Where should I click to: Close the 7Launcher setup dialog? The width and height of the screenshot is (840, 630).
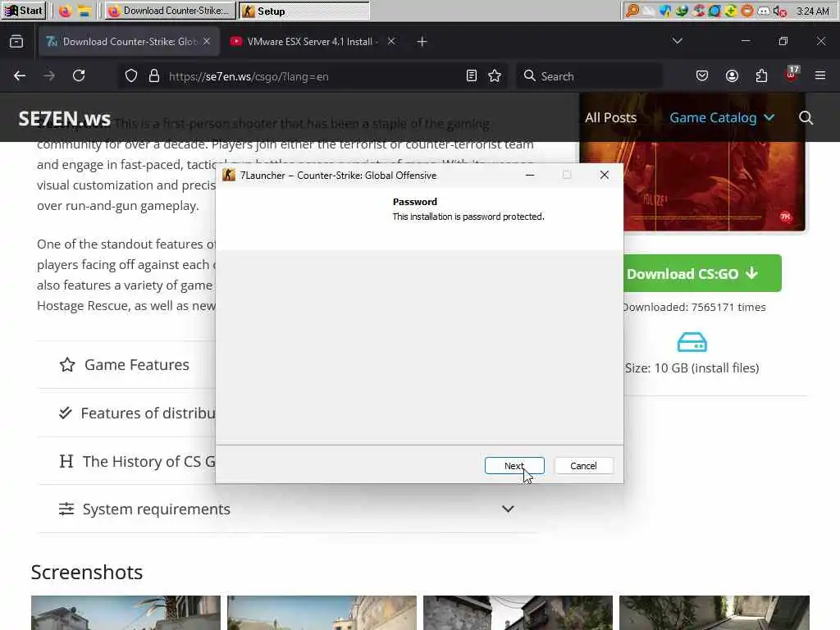pos(605,176)
